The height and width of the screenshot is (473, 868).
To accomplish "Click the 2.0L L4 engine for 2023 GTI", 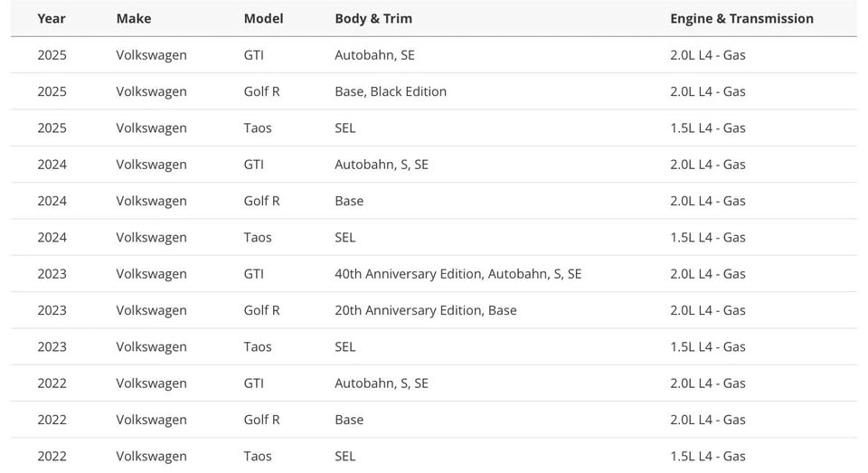I will click(x=708, y=274).
